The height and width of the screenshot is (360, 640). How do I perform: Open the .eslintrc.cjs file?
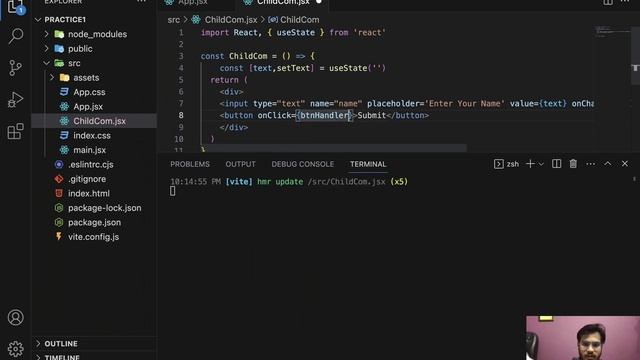pyautogui.click(x=91, y=164)
